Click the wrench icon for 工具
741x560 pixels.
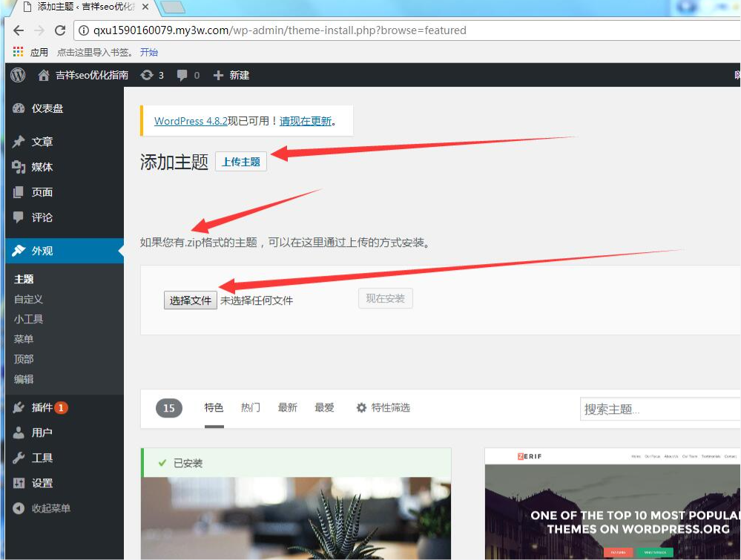(19, 458)
